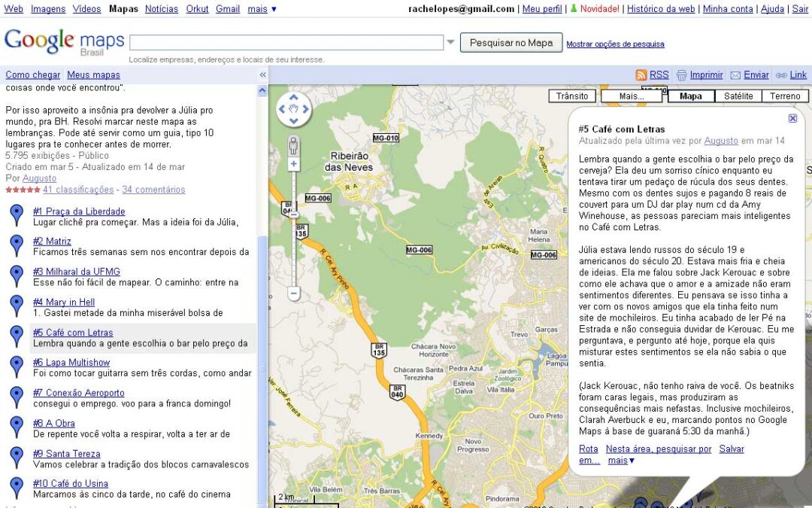Viewport: 812px width, 508px height.
Task: Toggle the Trânsito traffic layer
Action: [572, 96]
